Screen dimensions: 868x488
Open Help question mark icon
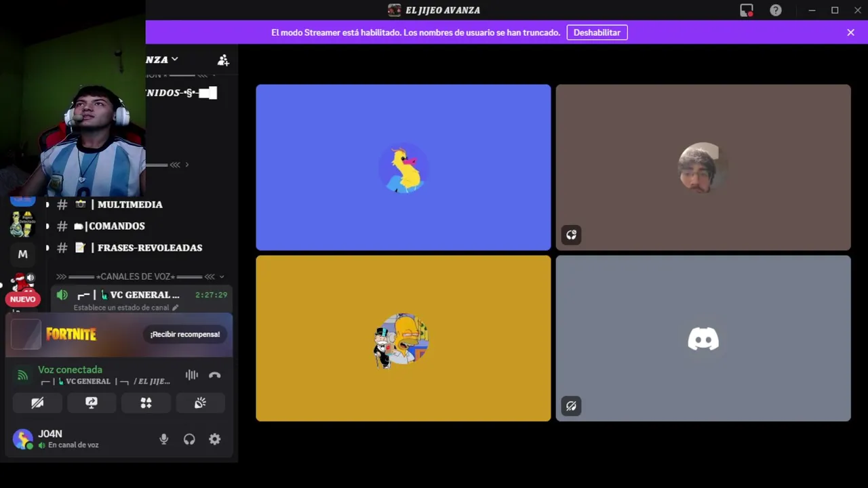coord(776,10)
